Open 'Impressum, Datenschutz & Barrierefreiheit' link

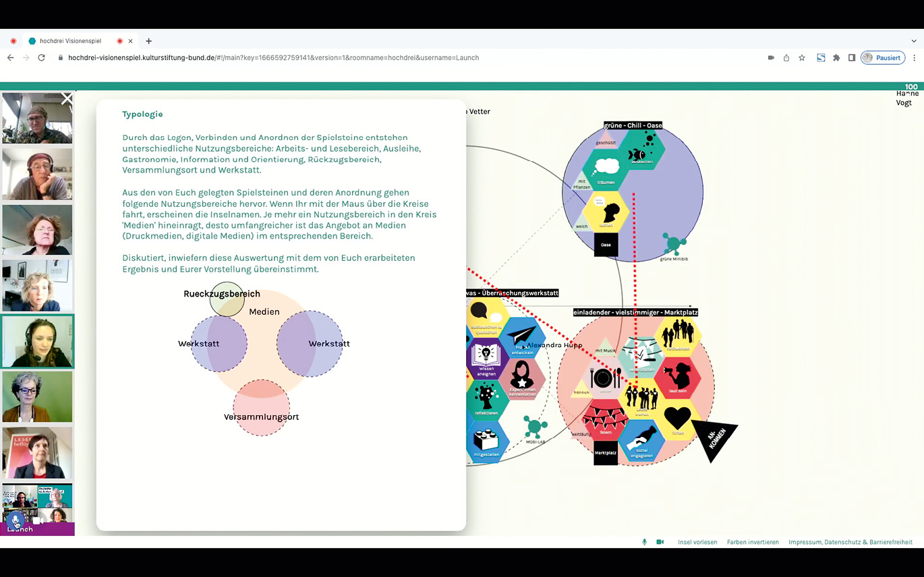pyautogui.click(x=850, y=542)
